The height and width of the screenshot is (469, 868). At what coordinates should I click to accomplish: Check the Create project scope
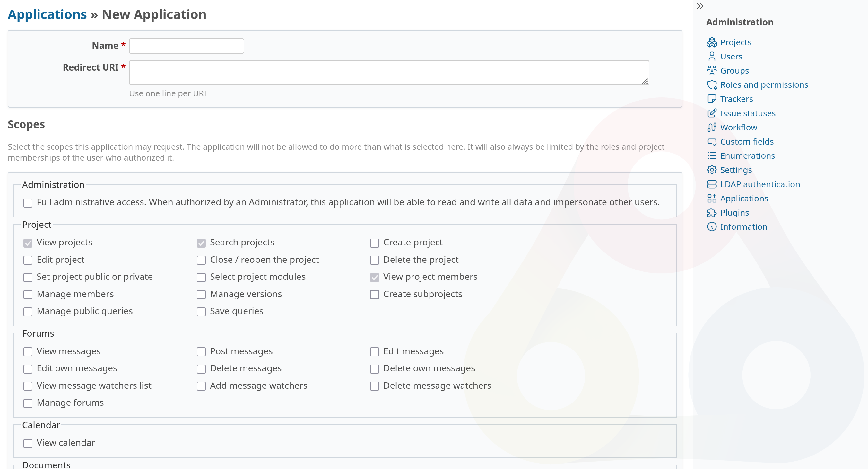click(x=374, y=243)
